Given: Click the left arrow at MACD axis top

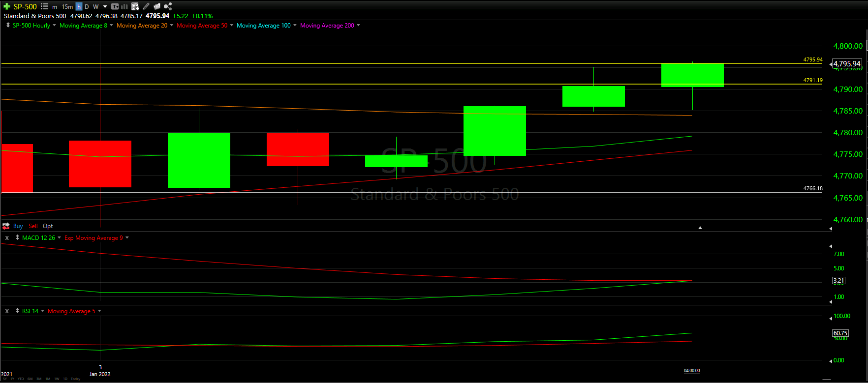Looking at the screenshot, I should [x=831, y=246].
